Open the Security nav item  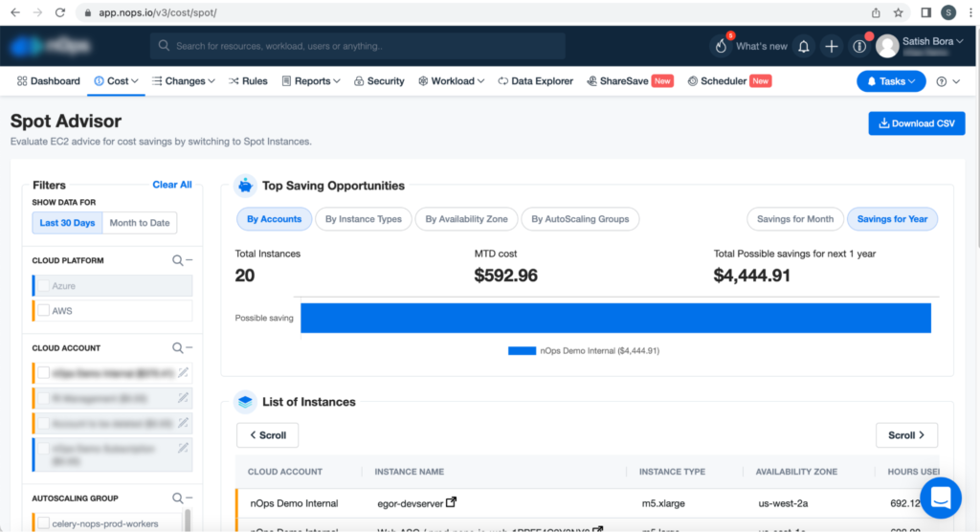379,81
